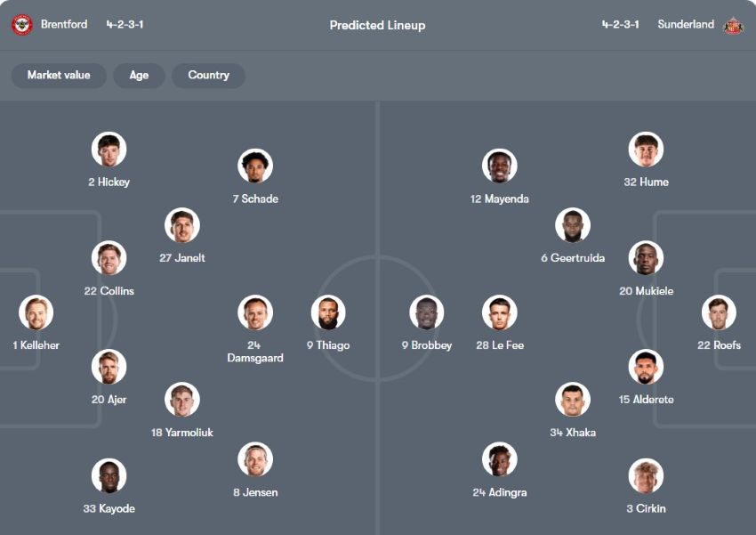Click Brentford's 4-2-3-1 formation label

[x=125, y=25]
